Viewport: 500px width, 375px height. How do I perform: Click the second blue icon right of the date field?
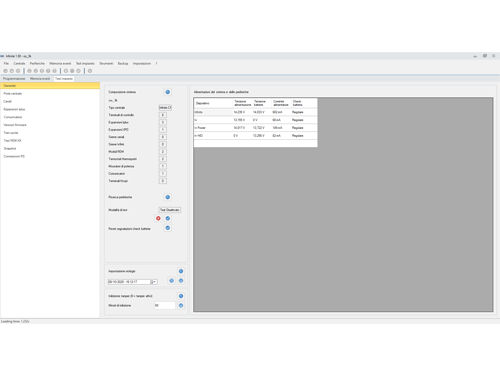(181, 281)
